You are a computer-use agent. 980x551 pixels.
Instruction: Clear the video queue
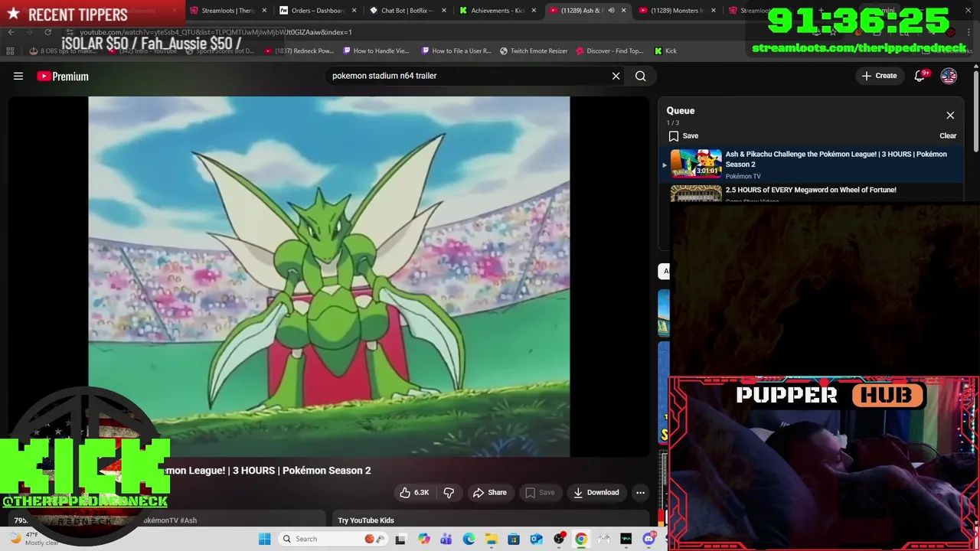[x=948, y=135]
